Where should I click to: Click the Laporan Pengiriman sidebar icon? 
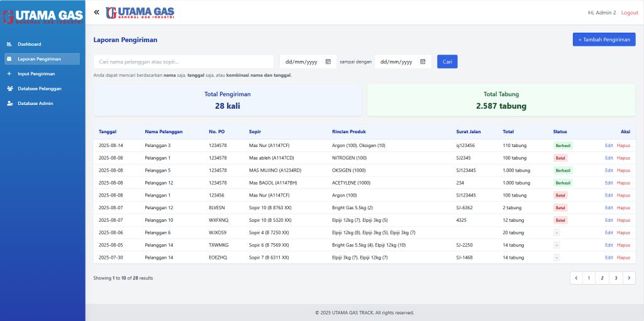click(x=9, y=59)
